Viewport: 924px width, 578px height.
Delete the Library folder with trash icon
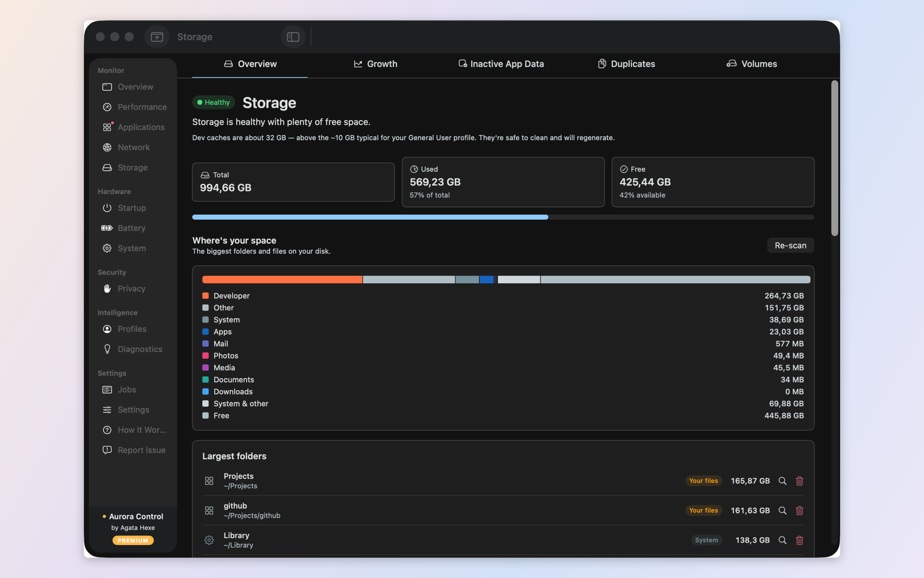(799, 540)
